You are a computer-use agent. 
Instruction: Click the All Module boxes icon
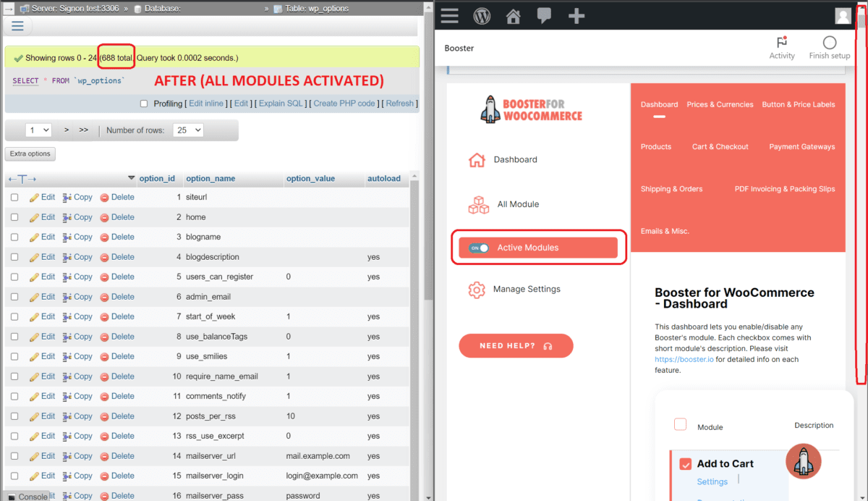tap(479, 204)
